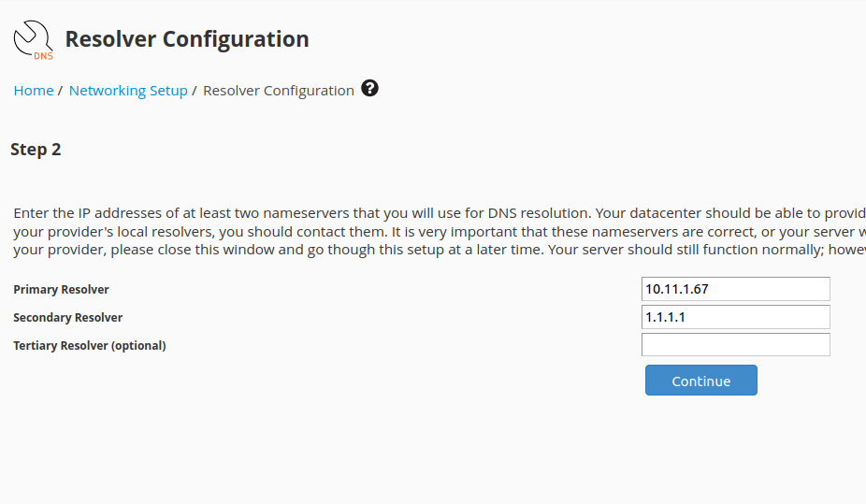Click the Tertiary Resolver (optional) label
This screenshot has width=866, height=504.
tap(90, 346)
